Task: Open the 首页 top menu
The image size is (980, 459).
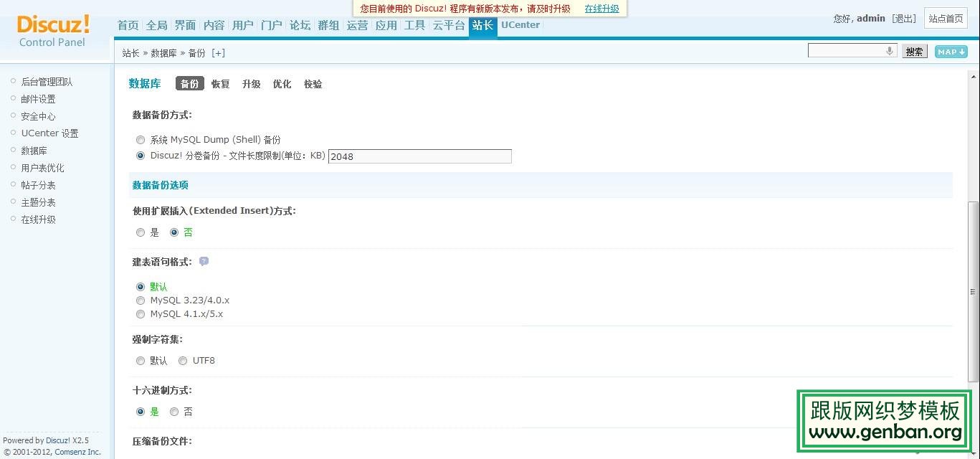Action: (128, 25)
